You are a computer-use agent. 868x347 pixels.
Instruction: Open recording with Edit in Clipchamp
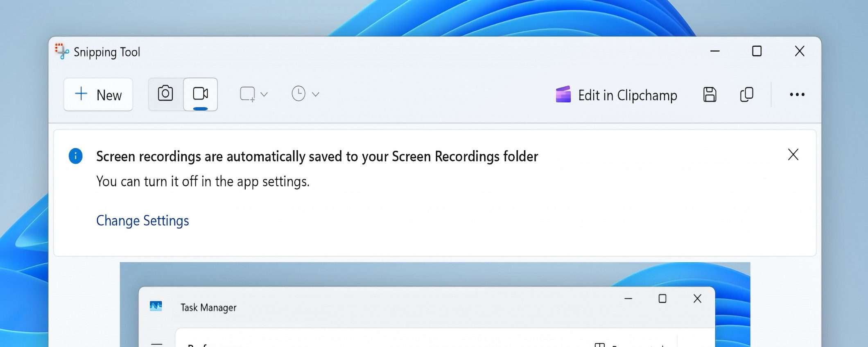pyautogui.click(x=616, y=95)
